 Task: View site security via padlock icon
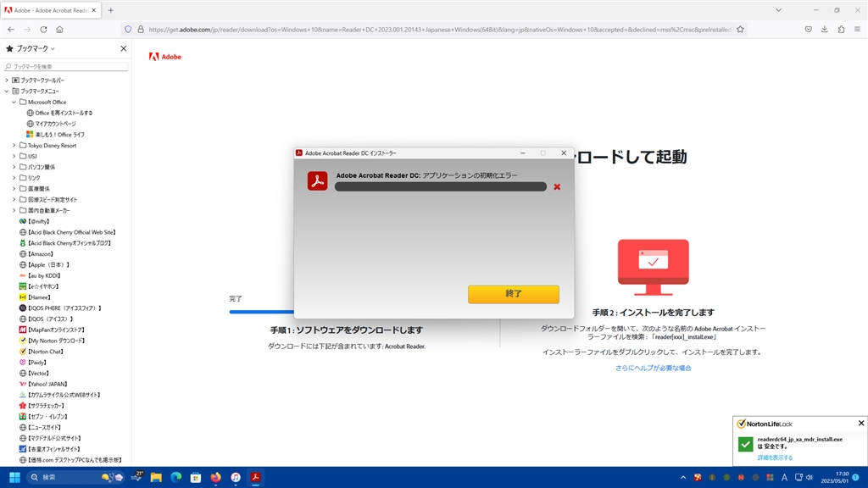pyautogui.click(x=141, y=30)
